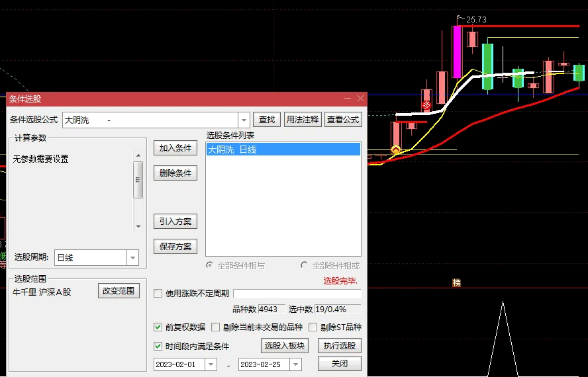This screenshot has height=377, width=588.
Task: Add condition with 加入条件 button
Action: coord(175,148)
